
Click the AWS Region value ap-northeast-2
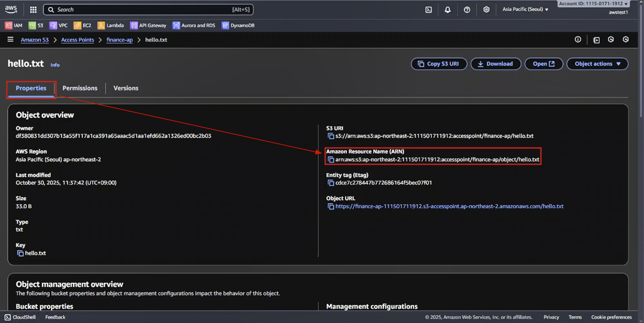coord(58,160)
